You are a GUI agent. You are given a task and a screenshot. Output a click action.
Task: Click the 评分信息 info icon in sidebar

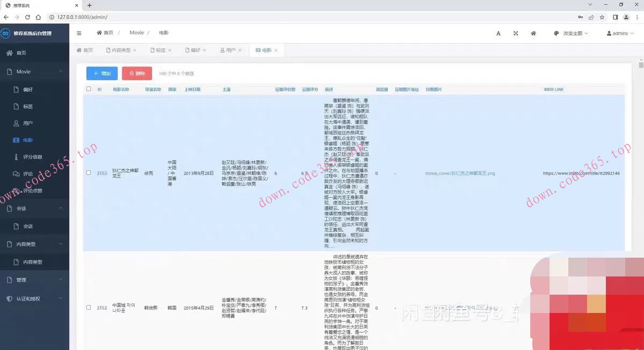point(17,157)
